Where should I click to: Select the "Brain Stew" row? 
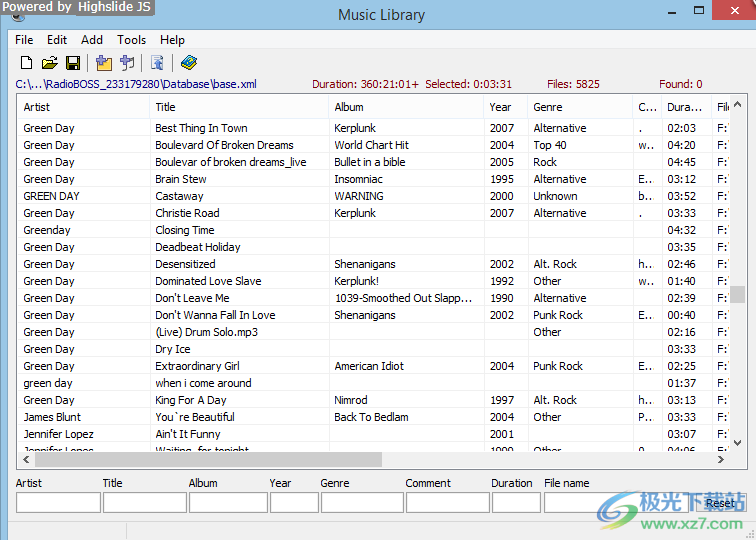click(374, 179)
